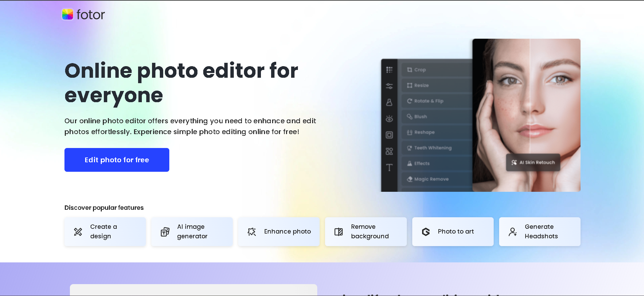
Task: Open the Create a design feature
Action: (x=105, y=232)
